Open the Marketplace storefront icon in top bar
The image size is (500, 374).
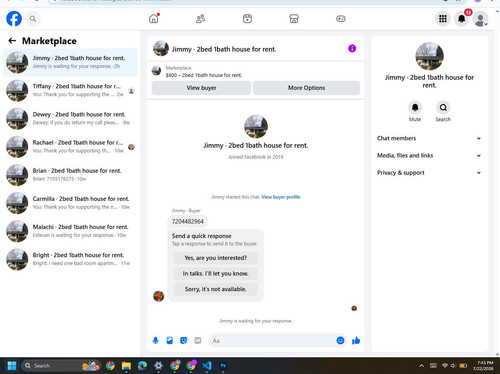[294, 19]
